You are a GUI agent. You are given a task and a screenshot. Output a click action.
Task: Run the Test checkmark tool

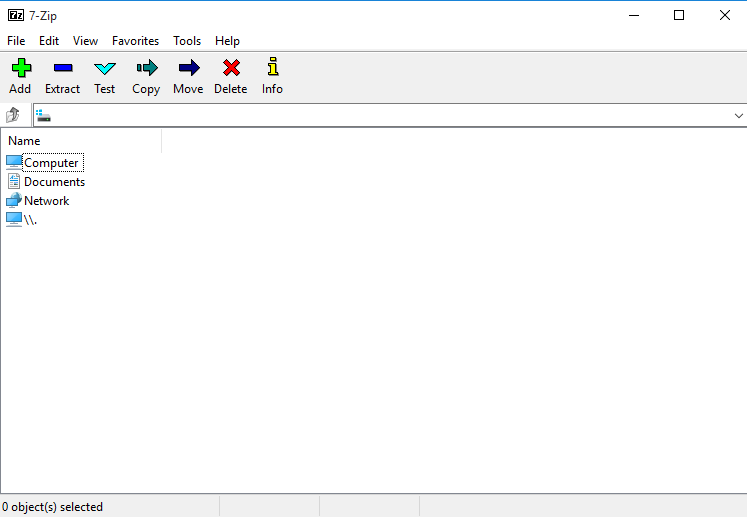click(x=105, y=69)
